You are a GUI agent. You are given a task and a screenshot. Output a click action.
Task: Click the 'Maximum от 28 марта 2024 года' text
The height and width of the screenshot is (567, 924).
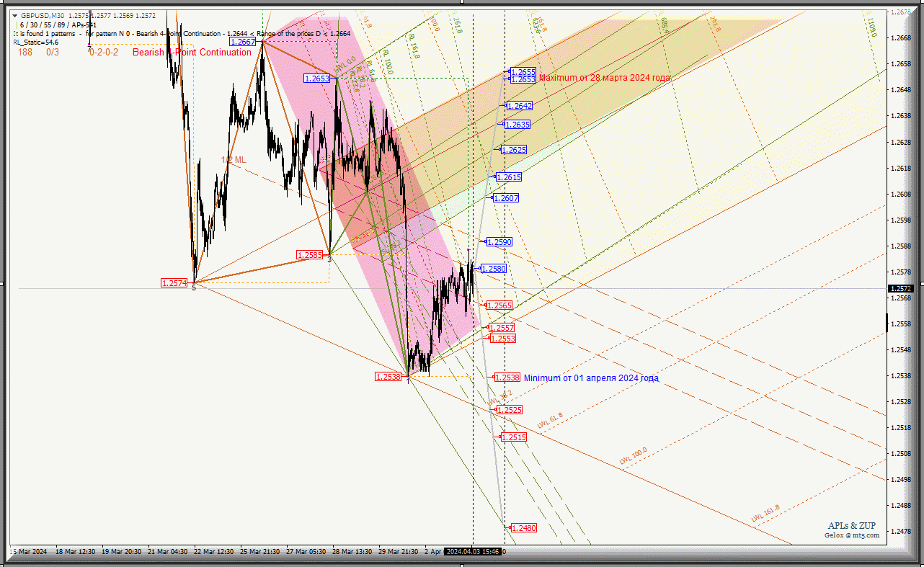pyautogui.click(x=605, y=78)
